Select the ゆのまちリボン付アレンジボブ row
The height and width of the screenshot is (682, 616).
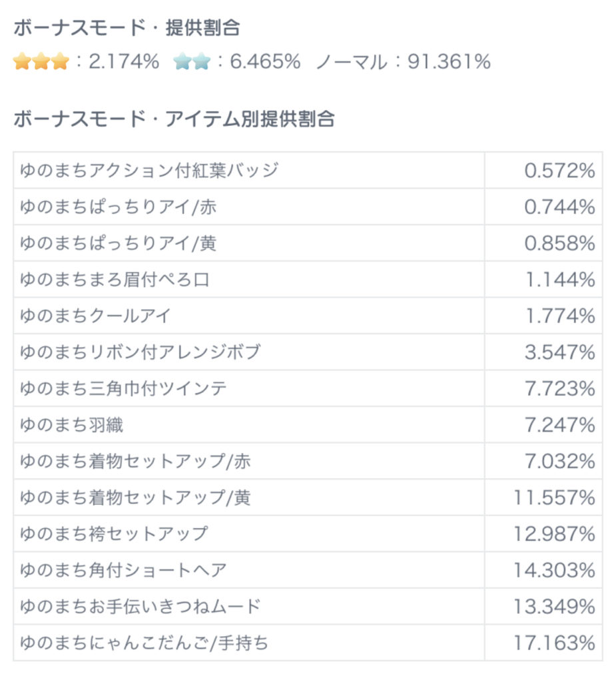tap(140, 352)
